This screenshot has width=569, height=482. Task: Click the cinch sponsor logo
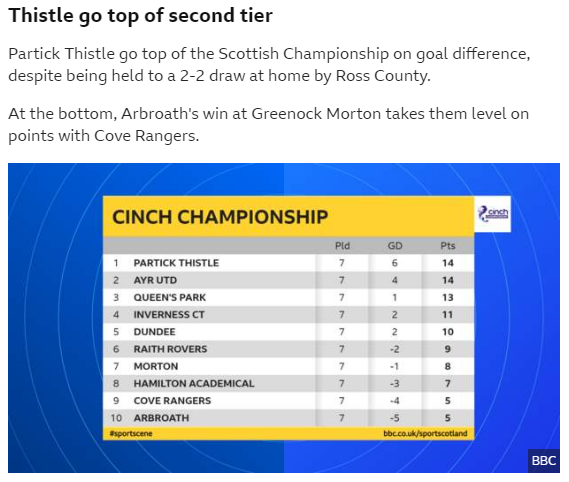tap(493, 214)
